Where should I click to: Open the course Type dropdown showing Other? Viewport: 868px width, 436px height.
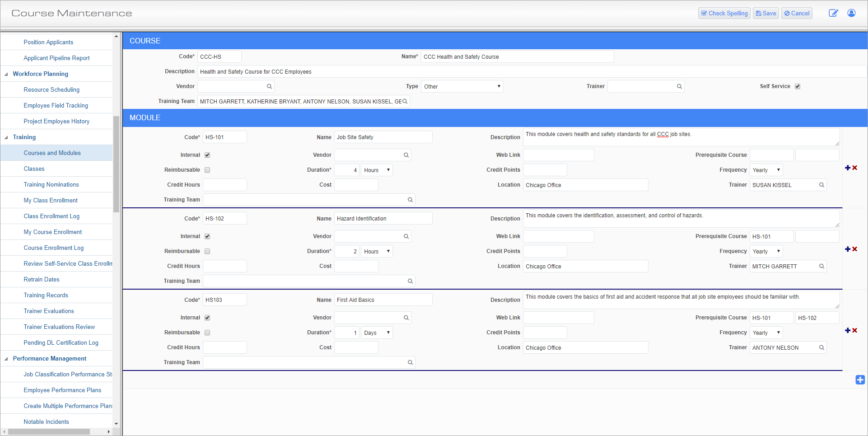click(x=462, y=86)
